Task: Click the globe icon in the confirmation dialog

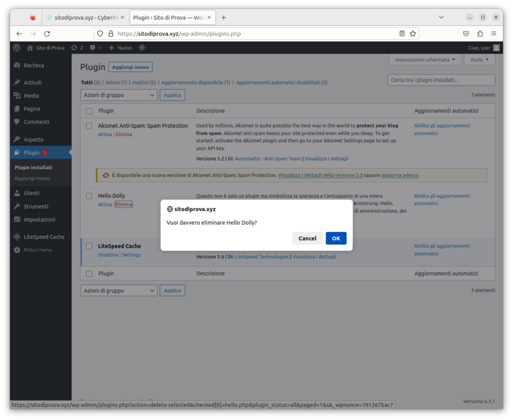Action: coord(170,209)
